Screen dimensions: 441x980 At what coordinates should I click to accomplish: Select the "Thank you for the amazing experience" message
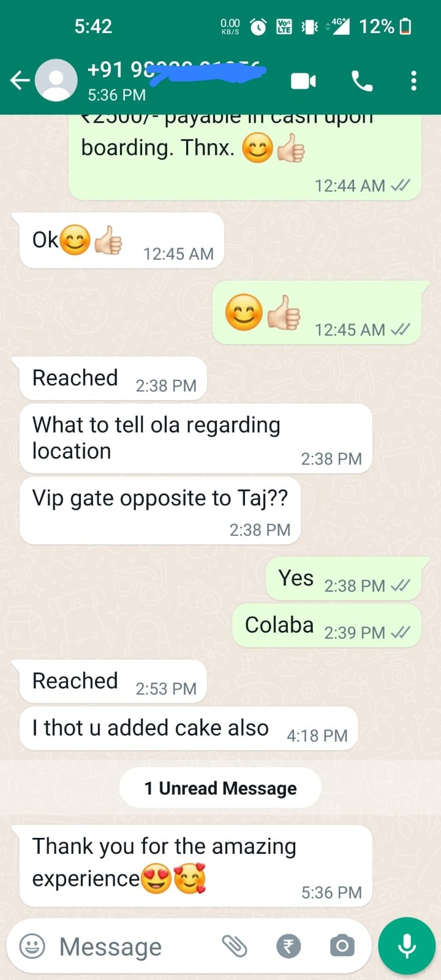coord(196,866)
